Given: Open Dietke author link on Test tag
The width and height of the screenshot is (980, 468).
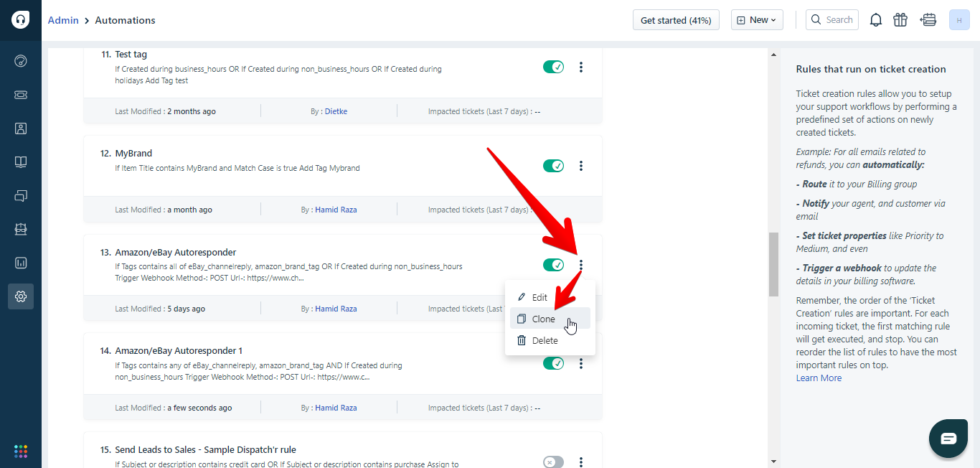Looking at the screenshot, I should click(336, 111).
